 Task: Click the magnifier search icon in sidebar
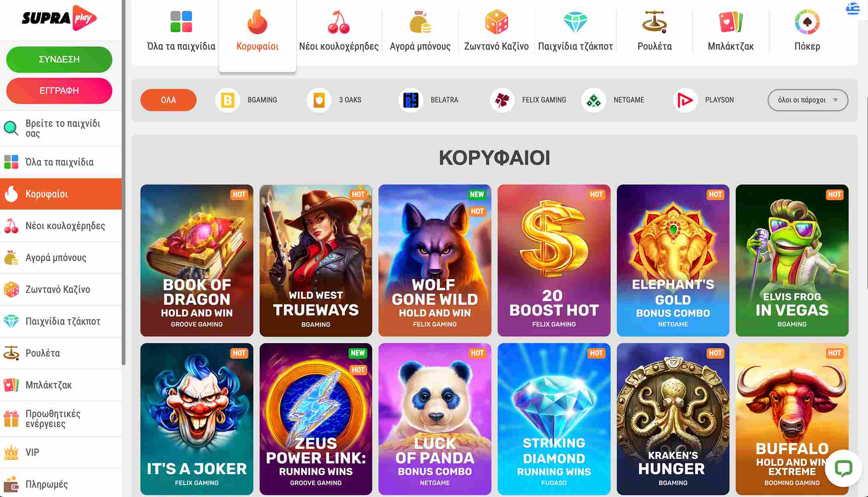11,128
